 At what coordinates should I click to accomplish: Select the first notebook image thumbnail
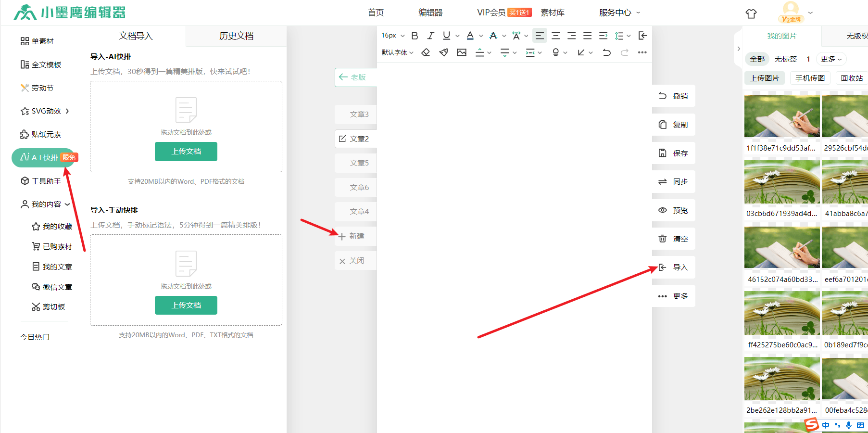(781, 116)
